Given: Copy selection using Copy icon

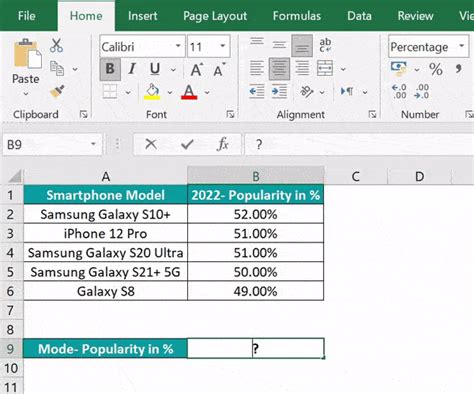Looking at the screenshot, I should [57, 68].
